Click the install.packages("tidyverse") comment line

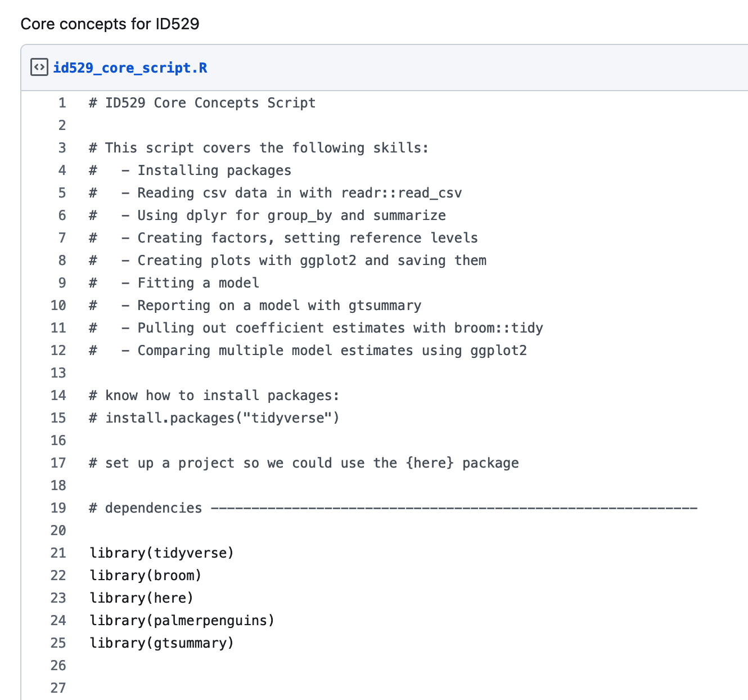pyautogui.click(x=214, y=418)
